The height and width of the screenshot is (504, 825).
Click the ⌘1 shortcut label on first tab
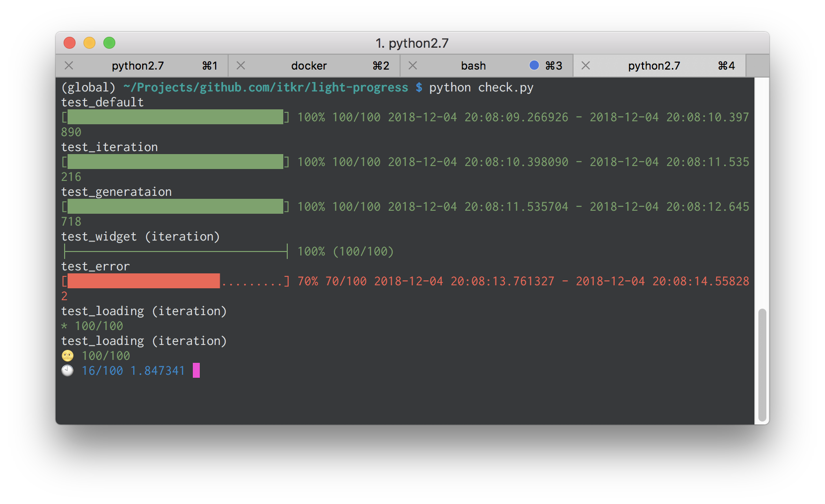click(x=210, y=65)
